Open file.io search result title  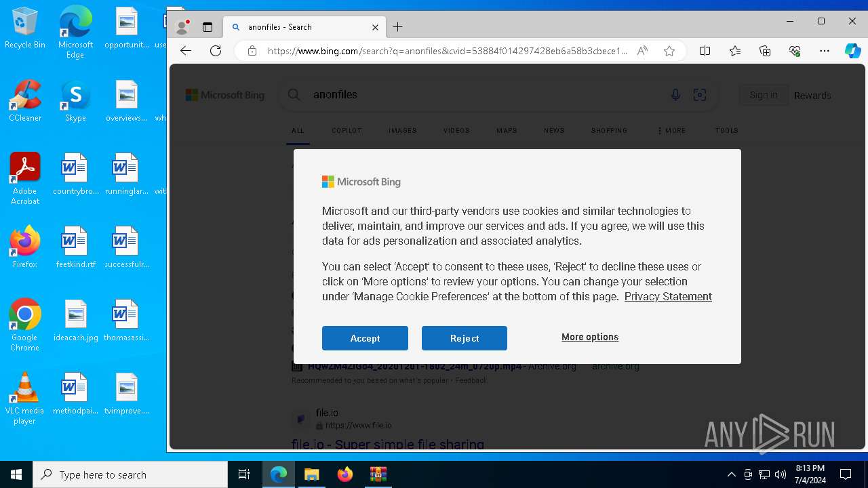[x=388, y=445]
